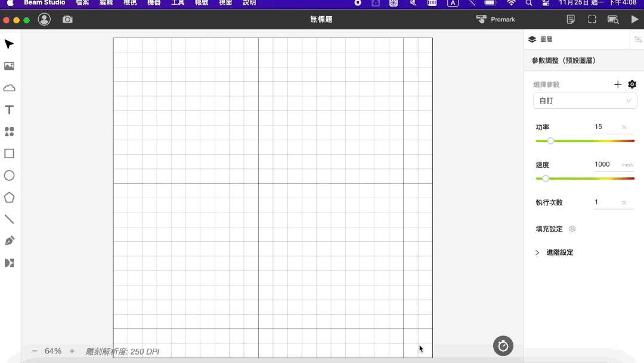Screen dimensions: 644x363
Task: Open the shapes element library
Action: click(9, 131)
